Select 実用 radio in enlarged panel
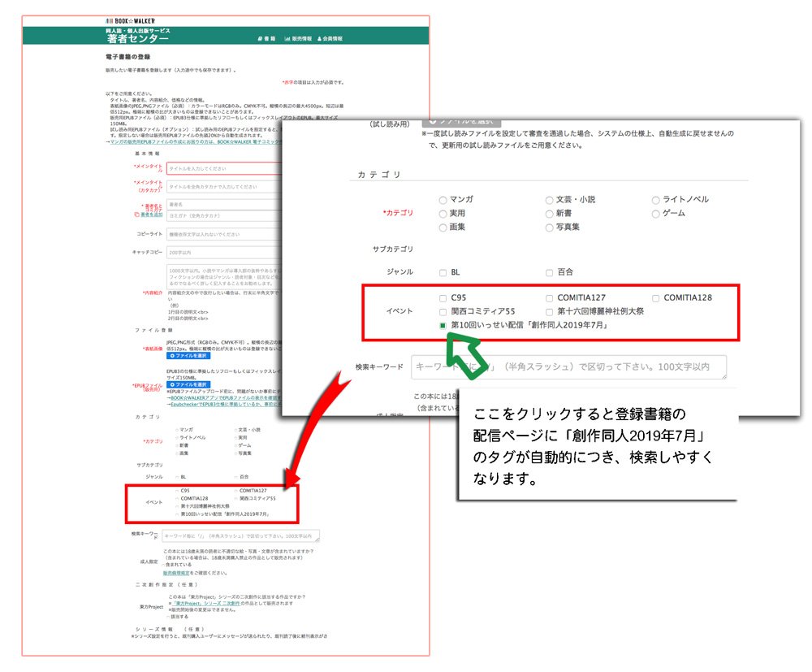This screenshot has width=812, height=672. coord(443,214)
